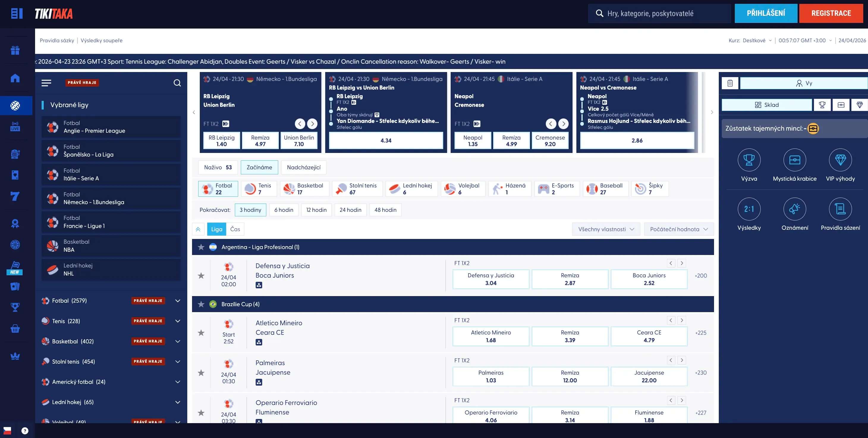Favorite the Defensa y Justicia match star

click(x=201, y=276)
